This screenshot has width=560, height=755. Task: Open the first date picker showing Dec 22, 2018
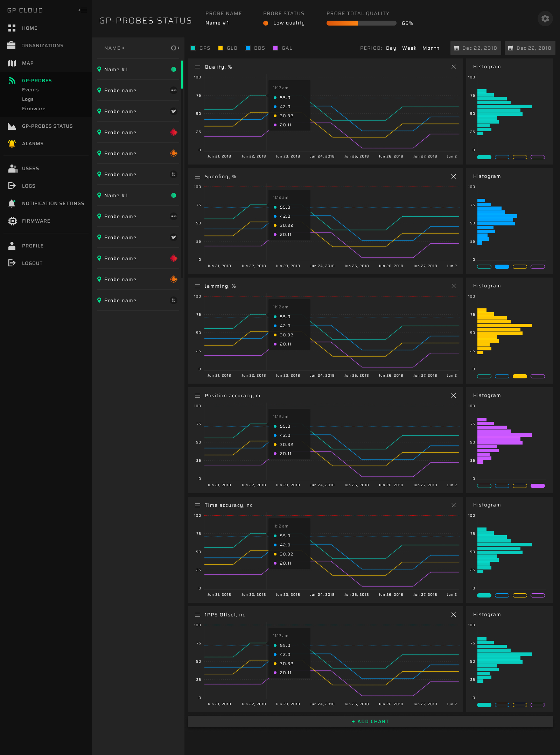(x=476, y=48)
